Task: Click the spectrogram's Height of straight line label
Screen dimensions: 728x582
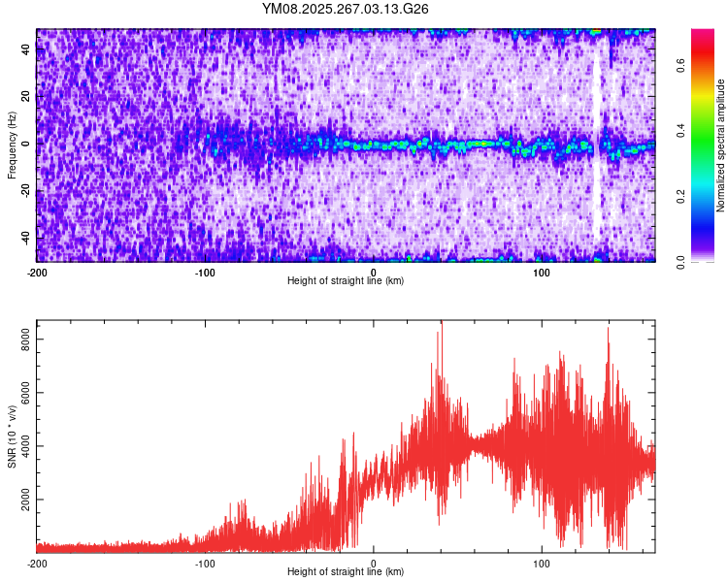Action: click(346, 281)
